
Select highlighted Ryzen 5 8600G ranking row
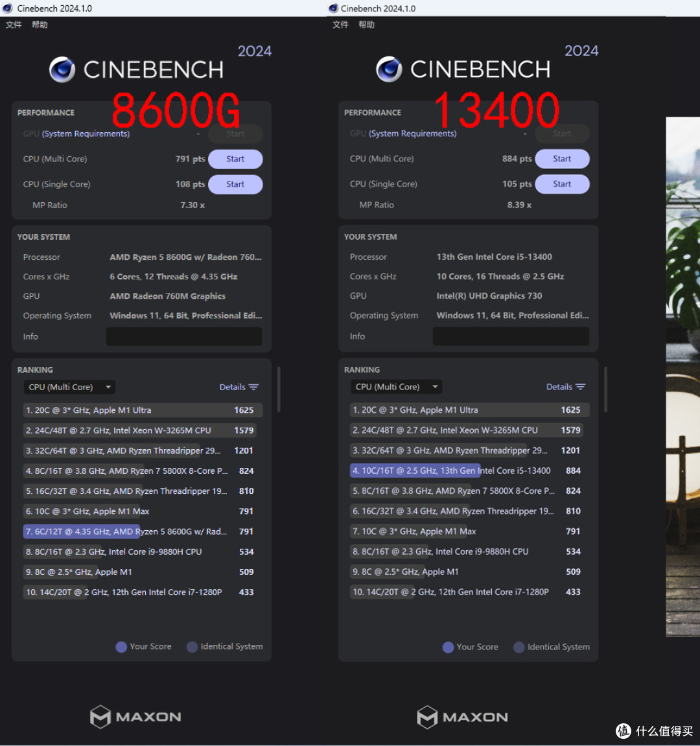(x=143, y=531)
